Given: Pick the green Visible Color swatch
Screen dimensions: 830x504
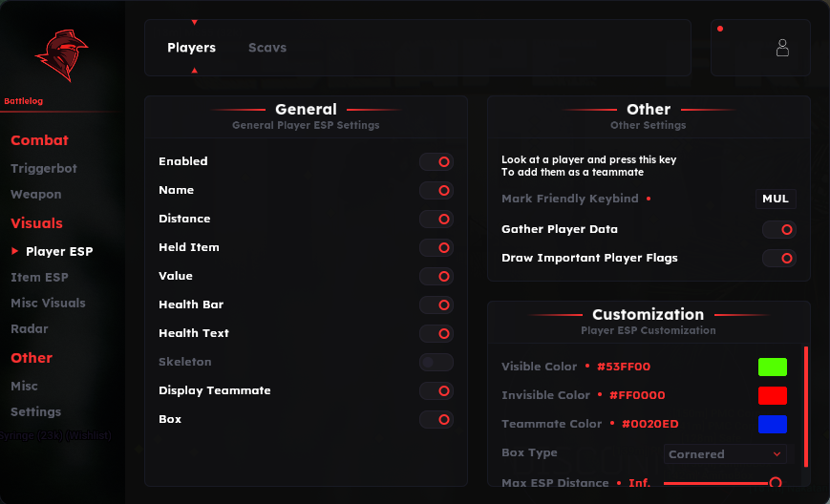Looking at the screenshot, I should coord(773,367).
